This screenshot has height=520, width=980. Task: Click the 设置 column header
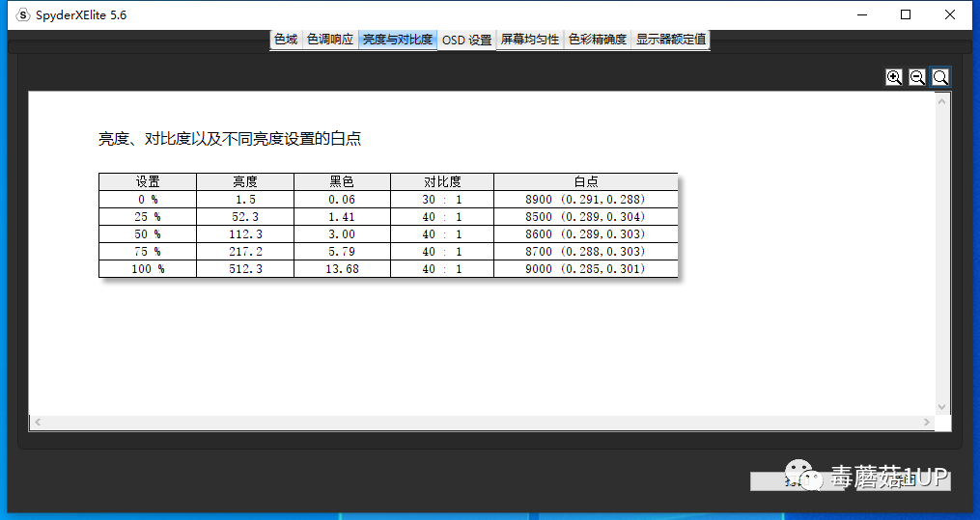point(148,181)
